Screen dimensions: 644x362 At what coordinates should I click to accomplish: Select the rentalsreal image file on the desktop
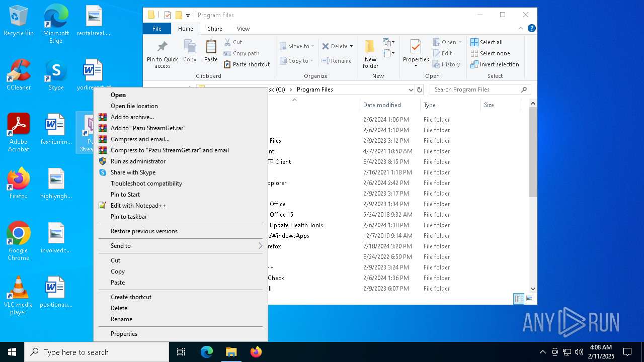[x=94, y=21]
